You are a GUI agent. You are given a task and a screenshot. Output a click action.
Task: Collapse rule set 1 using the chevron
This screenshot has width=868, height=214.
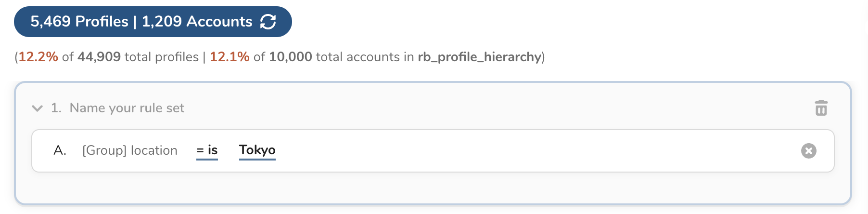tap(37, 108)
